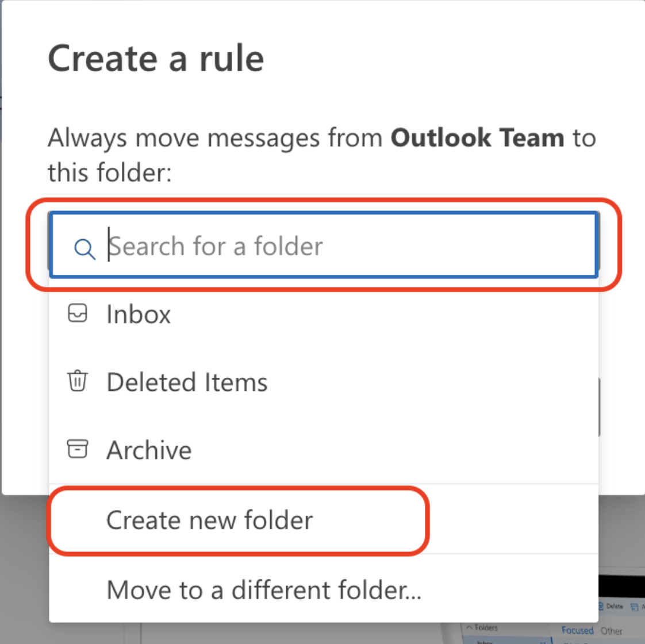
Task: Switch to the Focused tab
Action: point(577,630)
